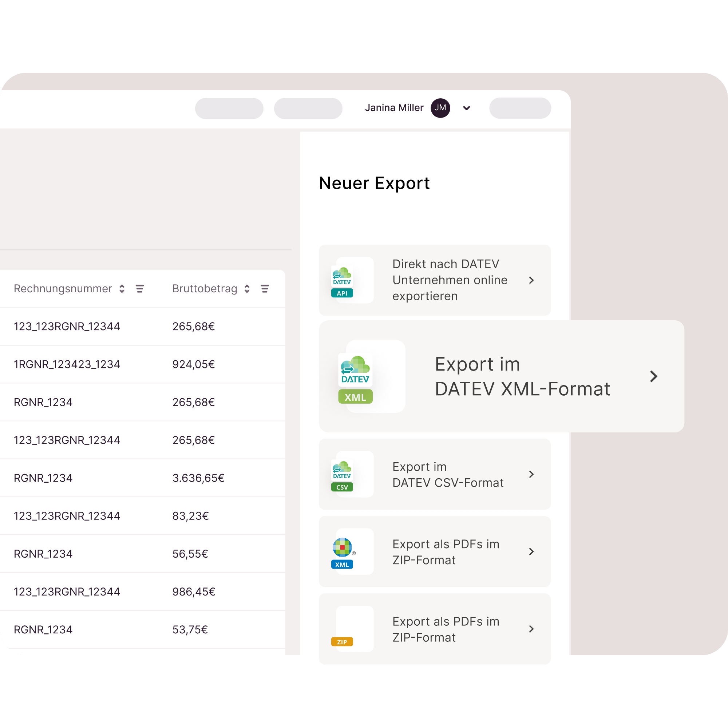Click chevron on Export im DATEV XML-Format
This screenshot has width=728, height=728.
(x=653, y=376)
